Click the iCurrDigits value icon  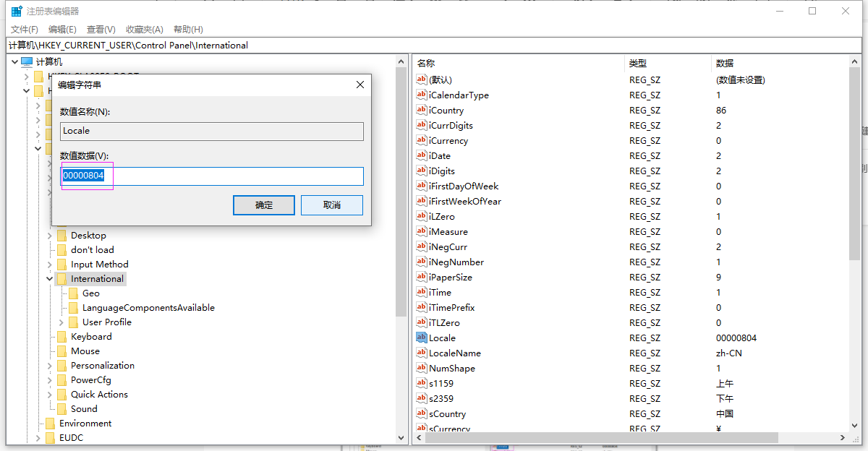click(x=422, y=125)
